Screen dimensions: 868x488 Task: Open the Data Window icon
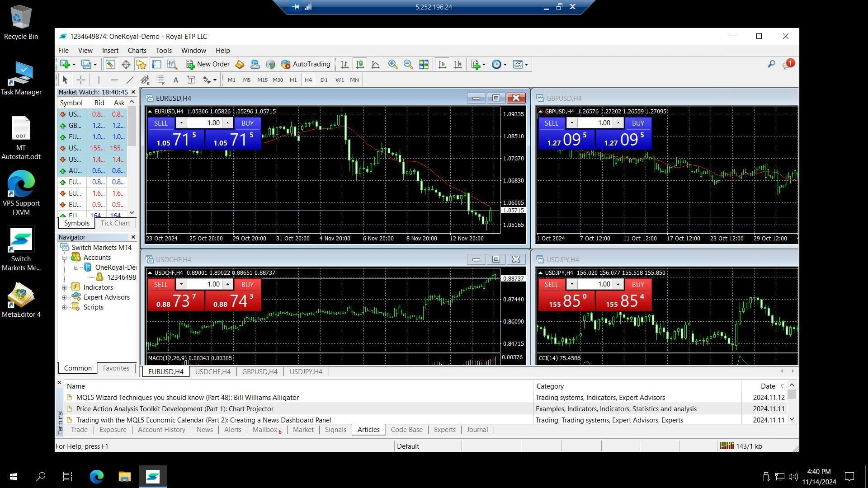coord(126,64)
